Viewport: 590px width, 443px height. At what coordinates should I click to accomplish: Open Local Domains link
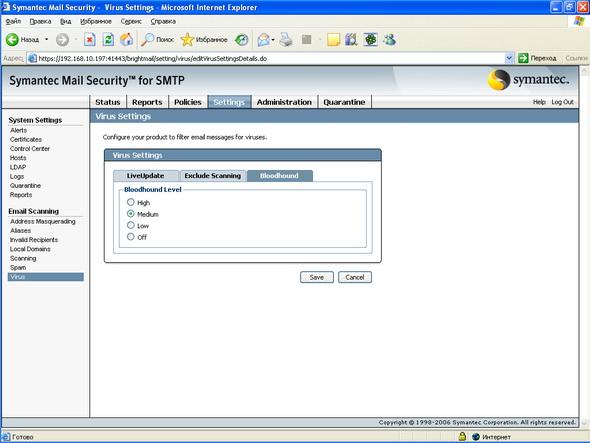(x=30, y=249)
